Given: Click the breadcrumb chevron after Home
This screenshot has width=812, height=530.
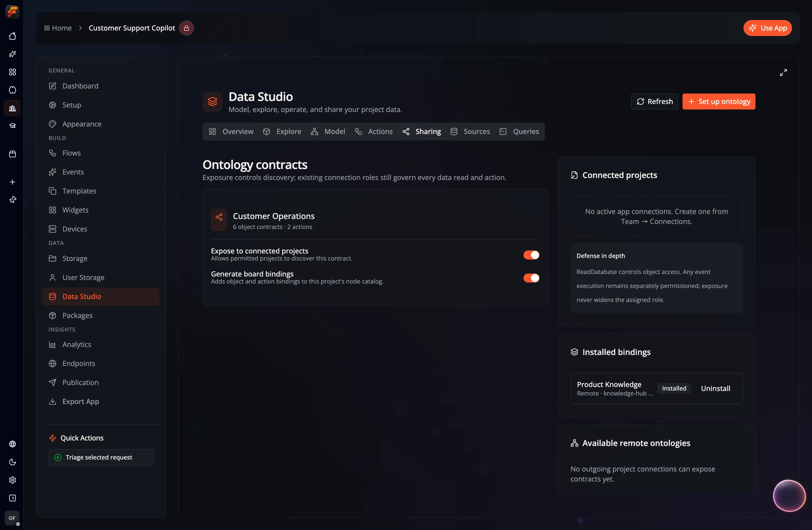Looking at the screenshot, I should (80, 28).
